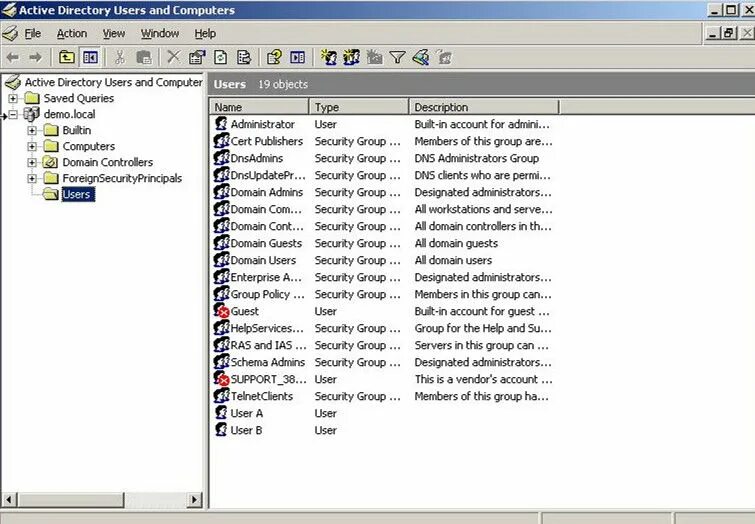Select the Users container in tree

tap(77, 194)
